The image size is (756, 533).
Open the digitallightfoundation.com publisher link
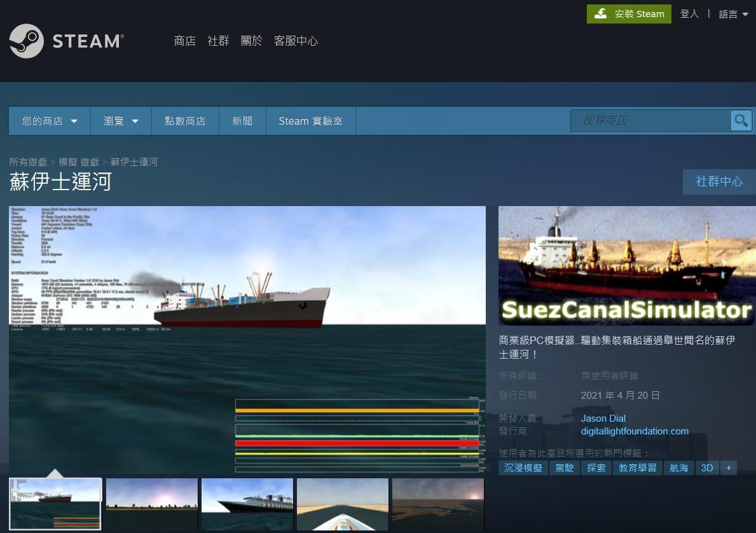click(x=635, y=431)
